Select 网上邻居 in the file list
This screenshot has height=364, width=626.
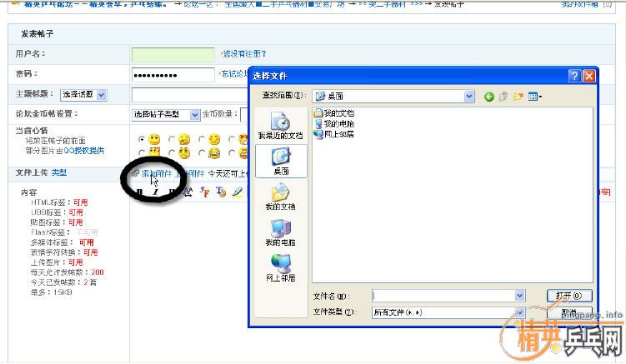(334, 134)
